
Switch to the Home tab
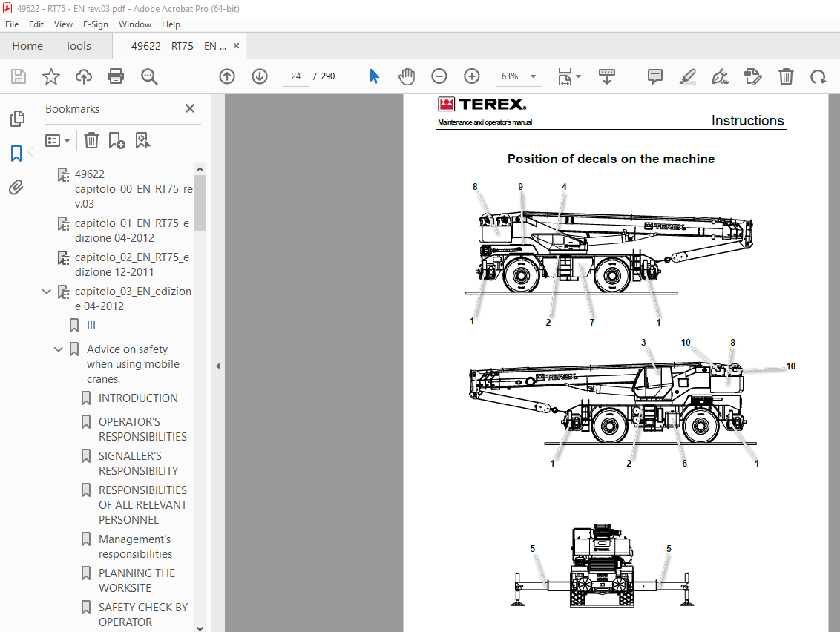click(27, 46)
